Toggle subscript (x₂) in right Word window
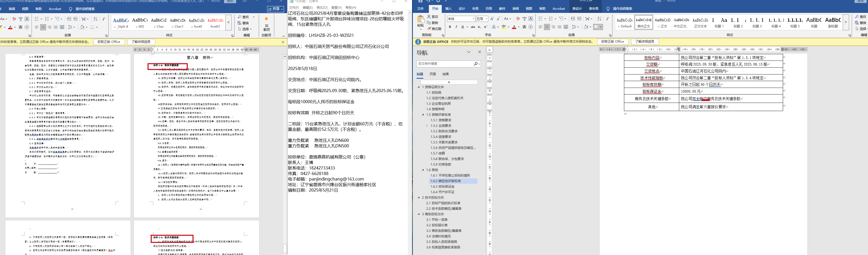Viewport: 868px width, 255px height. pos(479,27)
